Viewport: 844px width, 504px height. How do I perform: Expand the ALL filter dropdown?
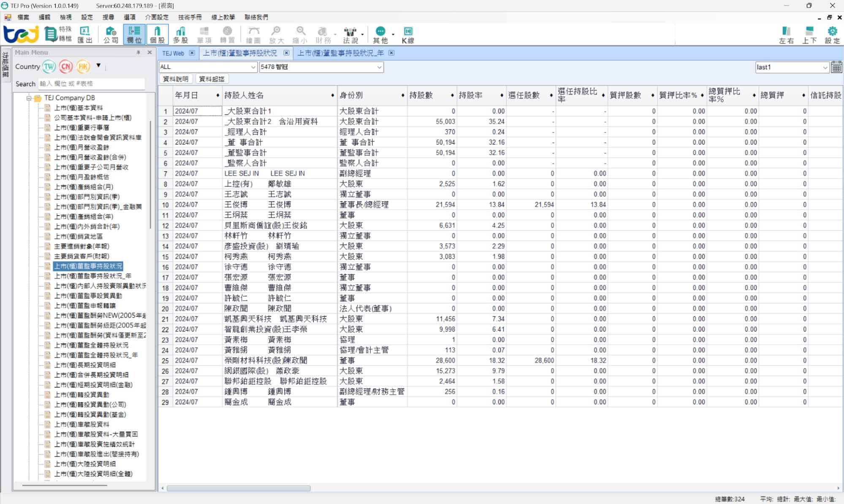(253, 67)
